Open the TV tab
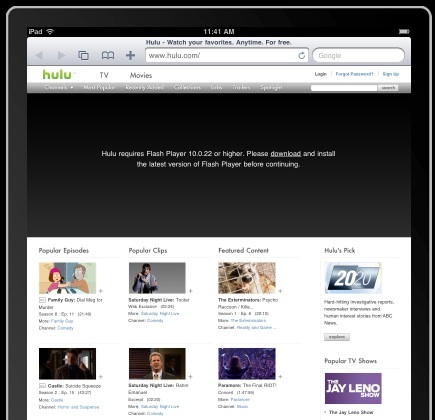Screen dimensions: 435x420 pos(104,75)
